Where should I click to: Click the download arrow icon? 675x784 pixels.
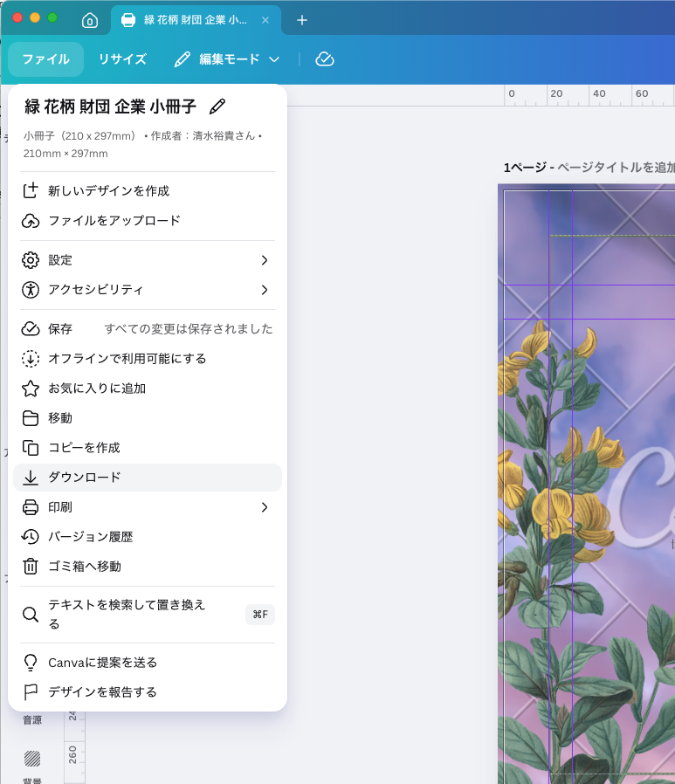point(31,478)
